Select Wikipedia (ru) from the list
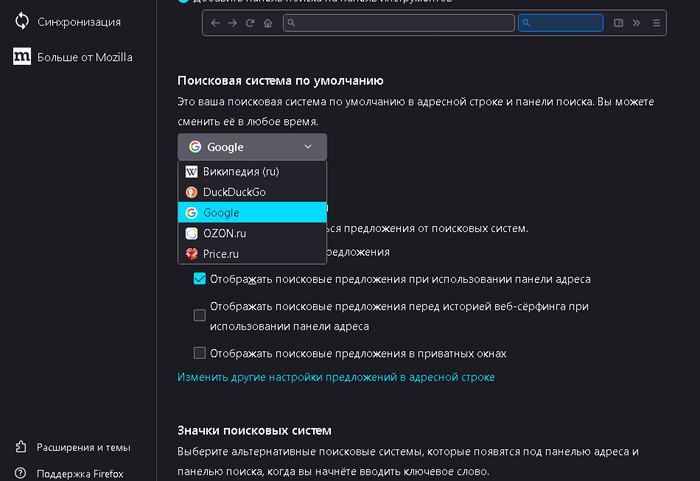 (x=252, y=171)
